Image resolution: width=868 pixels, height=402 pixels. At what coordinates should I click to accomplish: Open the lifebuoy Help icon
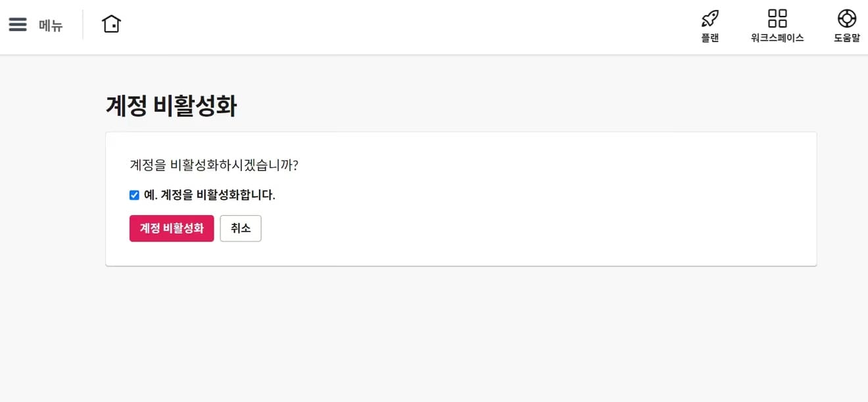847,18
